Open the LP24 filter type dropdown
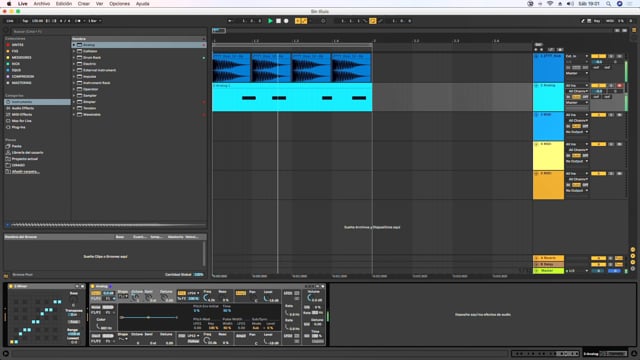This screenshot has height=360, width=640. (x=193, y=293)
